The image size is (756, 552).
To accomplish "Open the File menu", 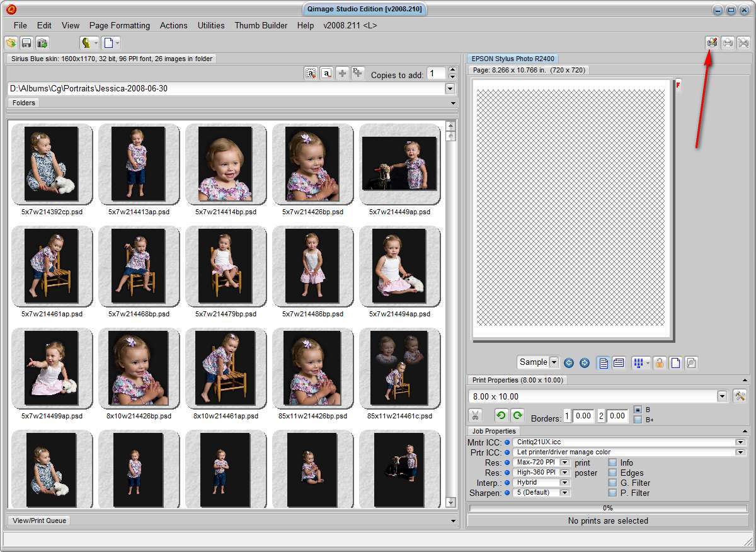I will click(20, 25).
